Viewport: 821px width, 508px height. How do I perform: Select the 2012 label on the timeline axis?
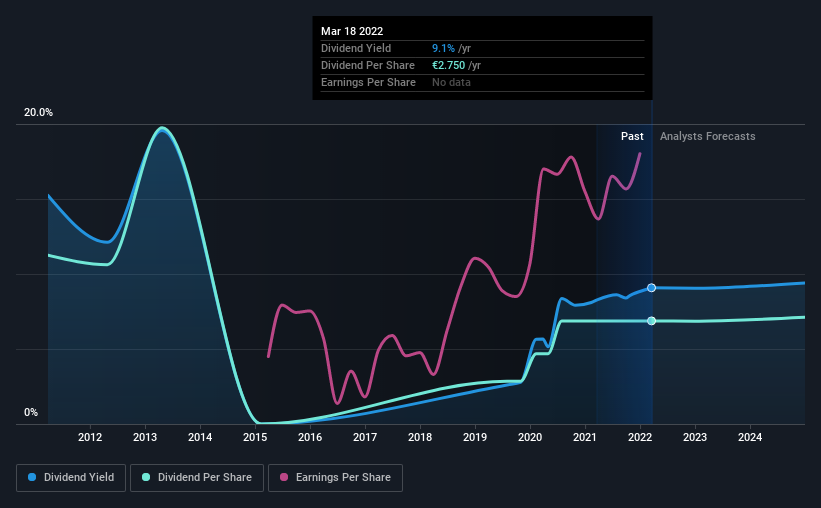coord(90,437)
